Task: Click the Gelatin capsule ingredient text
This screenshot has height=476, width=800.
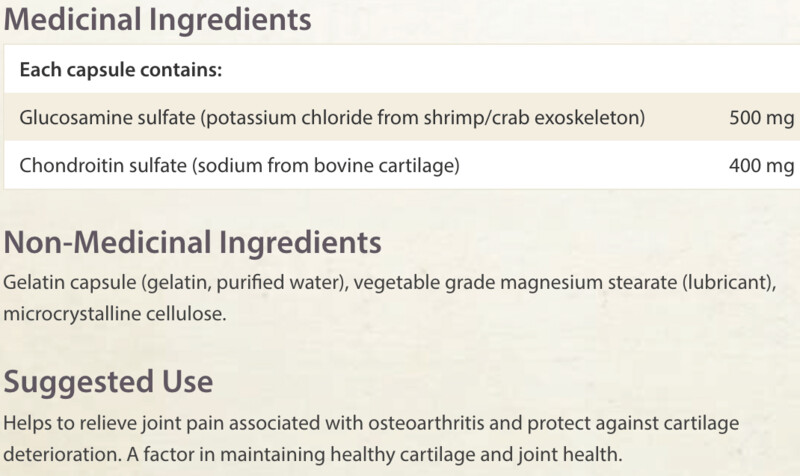Action: [x=176, y=283]
